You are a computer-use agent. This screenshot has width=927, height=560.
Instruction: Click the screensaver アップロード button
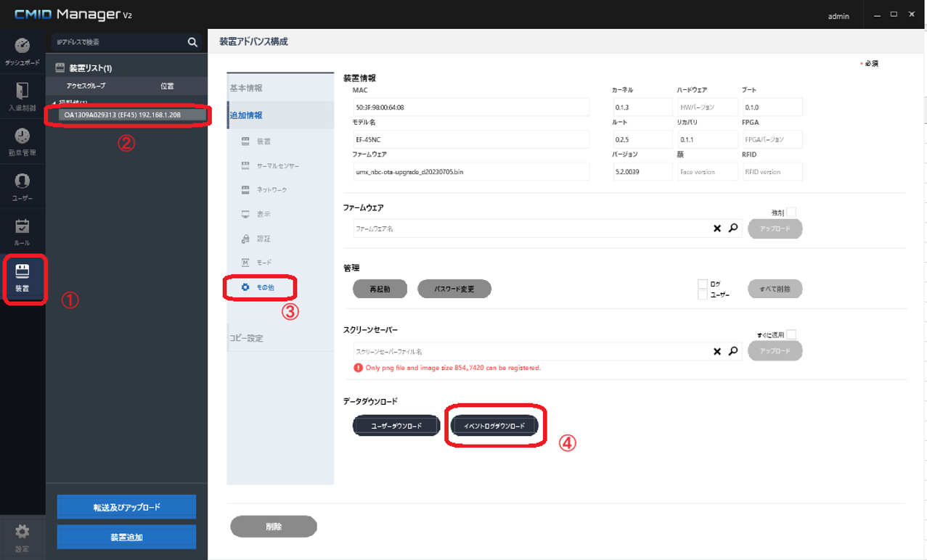(x=775, y=351)
